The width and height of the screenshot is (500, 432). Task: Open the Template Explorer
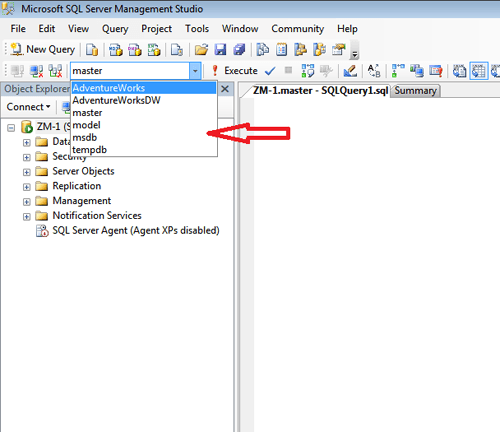(x=320, y=50)
